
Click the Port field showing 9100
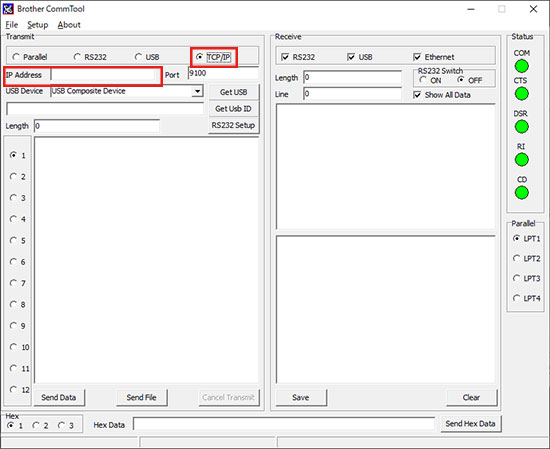(x=223, y=73)
